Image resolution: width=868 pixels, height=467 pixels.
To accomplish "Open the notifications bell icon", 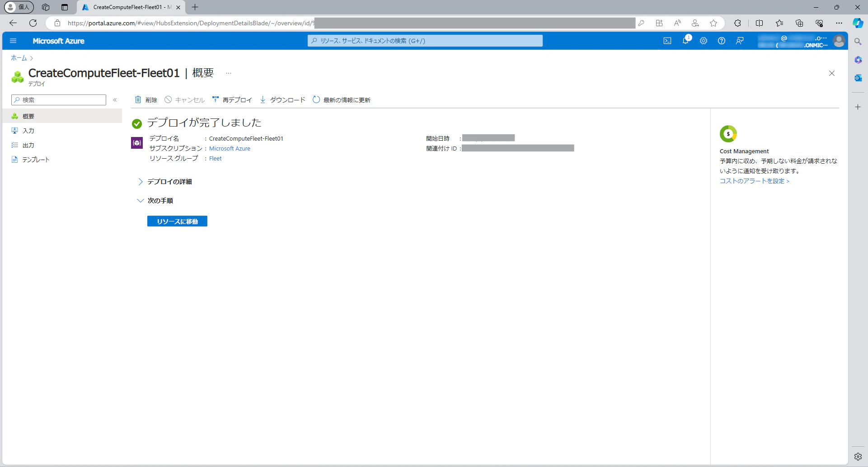I will (x=685, y=41).
